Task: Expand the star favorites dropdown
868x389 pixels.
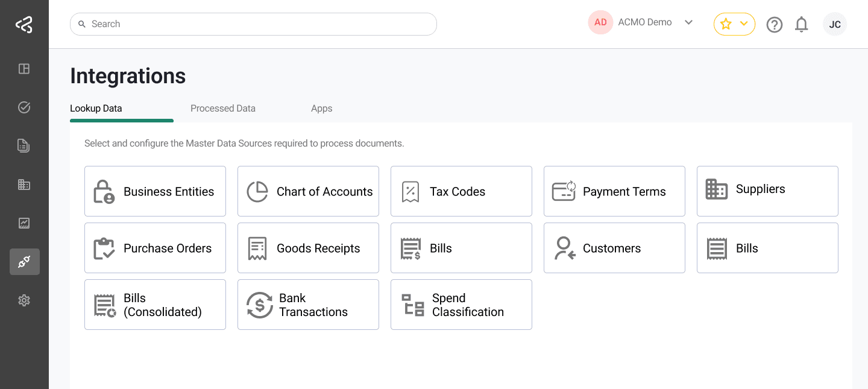Action: pyautogui.click(x=734, y=24)
